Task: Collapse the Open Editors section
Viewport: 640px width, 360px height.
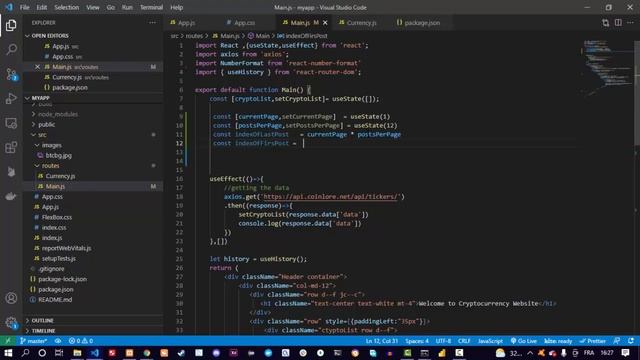Action: pyautogui.click(x=50, y=36)
